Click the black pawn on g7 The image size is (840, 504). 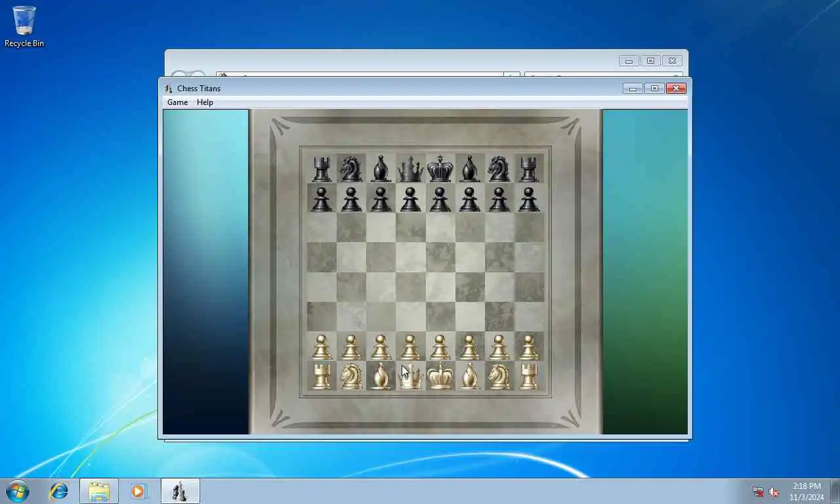pos(499,199)
